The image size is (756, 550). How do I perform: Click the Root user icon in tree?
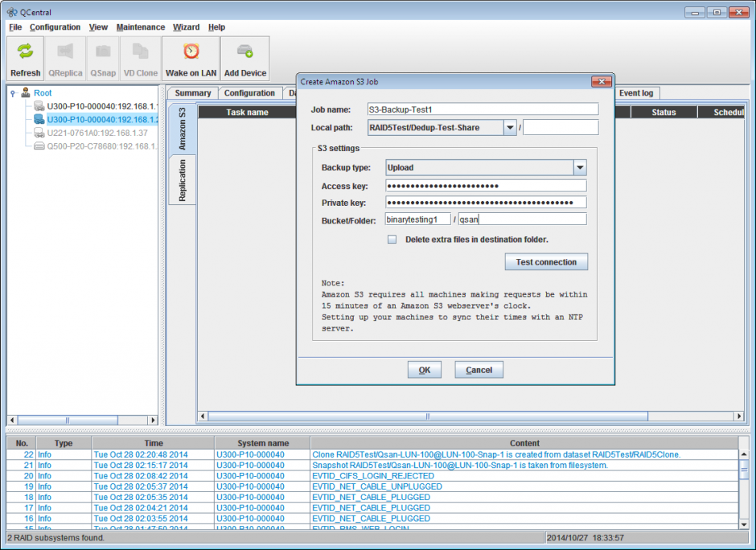26,92
